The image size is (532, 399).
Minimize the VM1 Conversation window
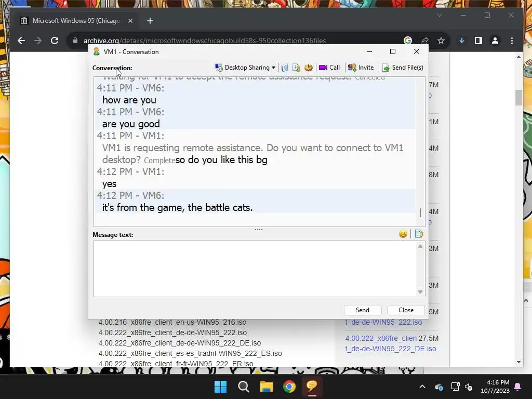tap(369, 51)
